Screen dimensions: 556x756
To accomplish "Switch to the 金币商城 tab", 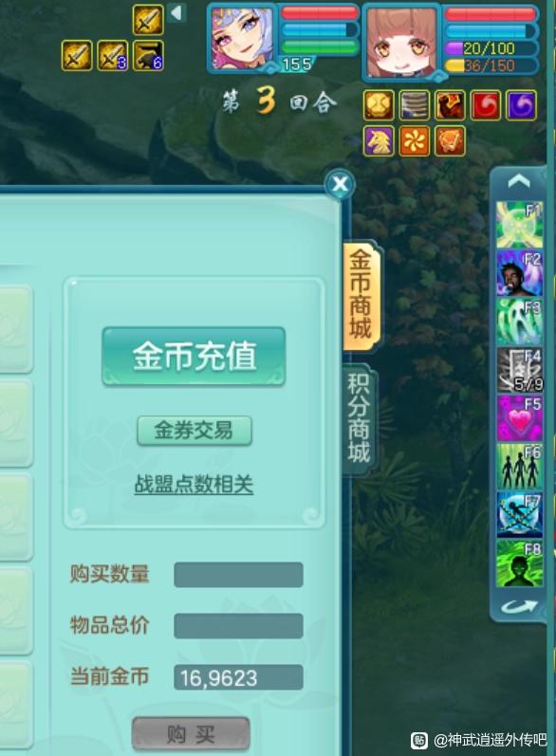I will point(361,295).
